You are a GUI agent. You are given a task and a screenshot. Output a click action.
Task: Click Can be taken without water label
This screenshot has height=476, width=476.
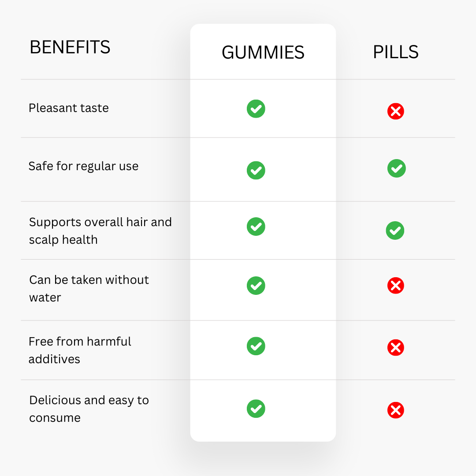pyautogui.click(x=89, y=289)
